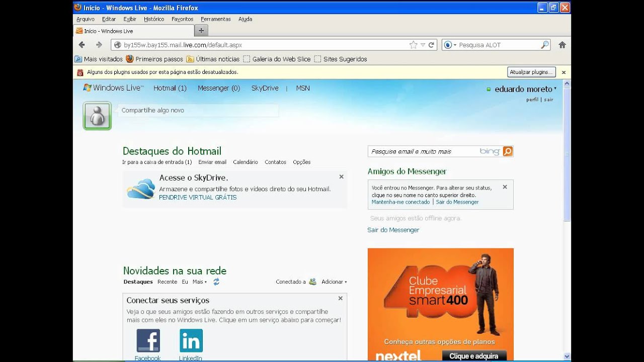Select the Destaques feed tab

click(138, 282)
